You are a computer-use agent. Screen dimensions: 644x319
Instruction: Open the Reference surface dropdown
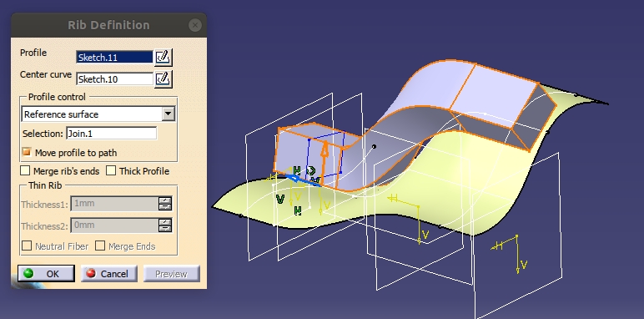[x=98, y=114]
